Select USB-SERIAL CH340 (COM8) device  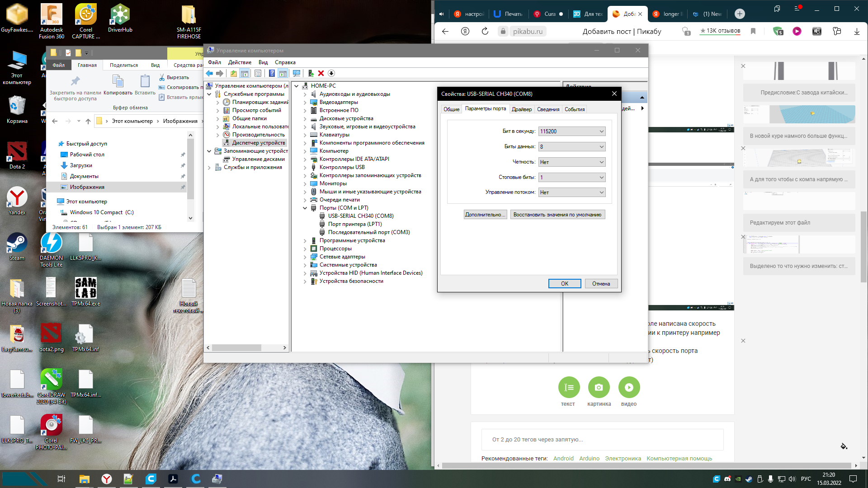(x=361, y=216)
